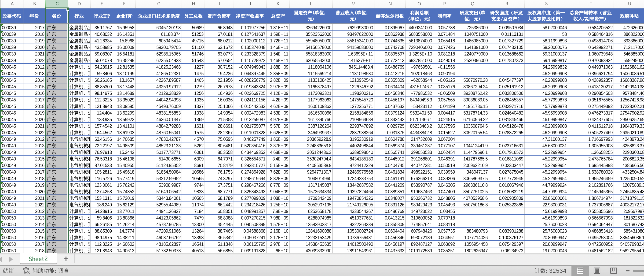
Task: Click next sheet navigation arrow
Action: tap(11, 259)
